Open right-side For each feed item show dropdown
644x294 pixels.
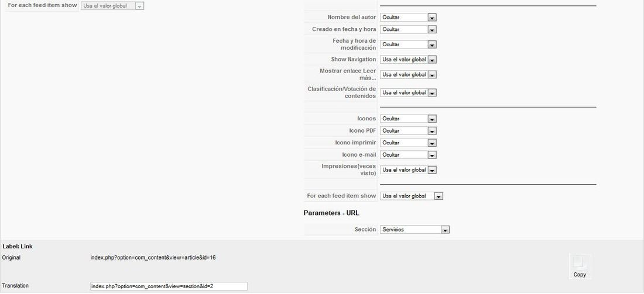(412, 196)
